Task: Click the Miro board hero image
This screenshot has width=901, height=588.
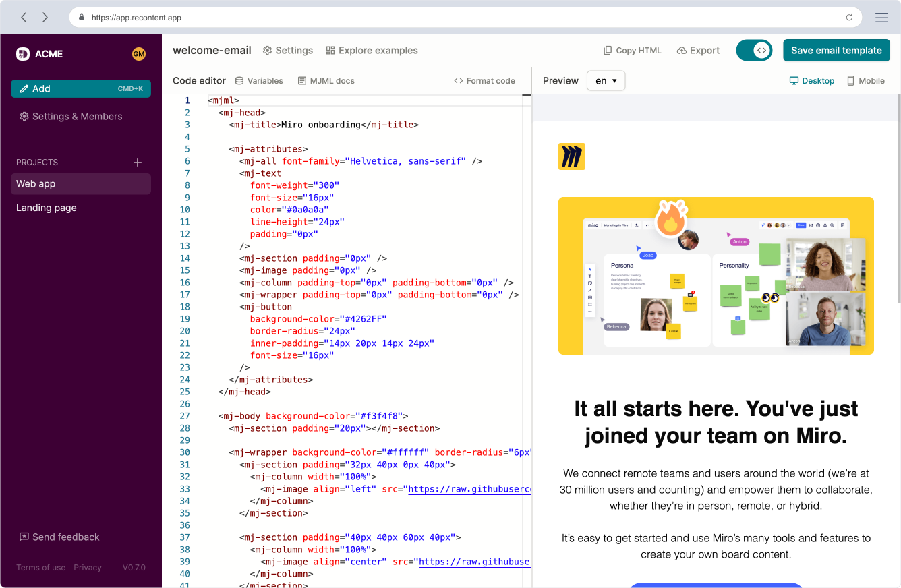Action: tap(716, 276)
